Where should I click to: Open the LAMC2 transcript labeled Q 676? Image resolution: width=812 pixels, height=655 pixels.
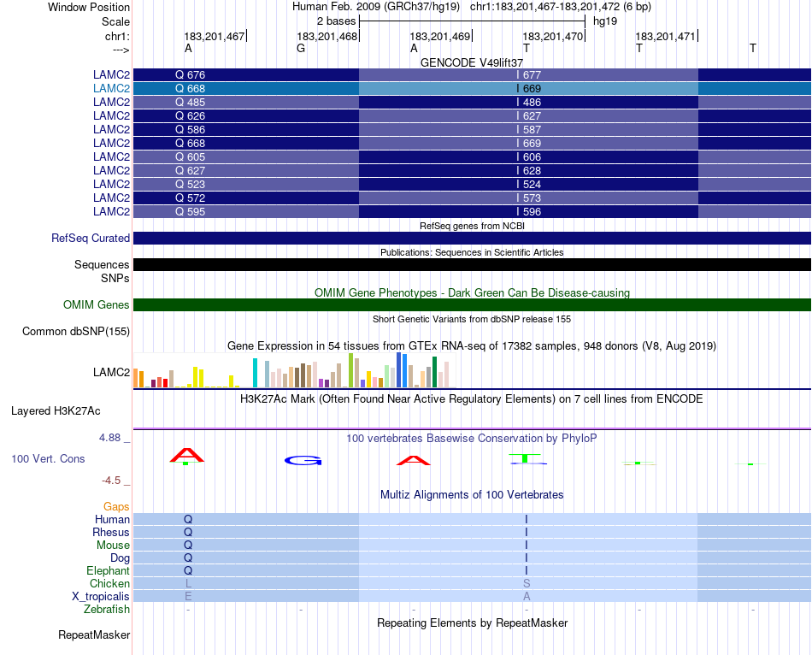pos(111,74)
